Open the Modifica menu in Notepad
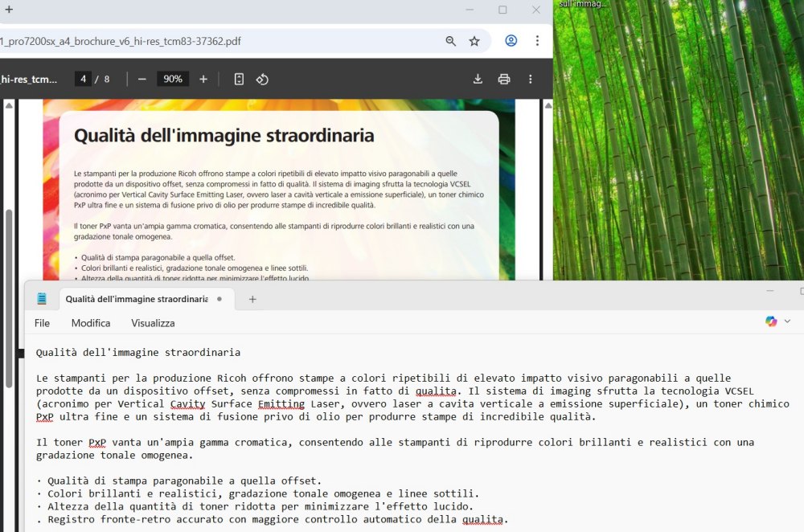804x532 pixels. pyautogui.click(x=91, y=323)
